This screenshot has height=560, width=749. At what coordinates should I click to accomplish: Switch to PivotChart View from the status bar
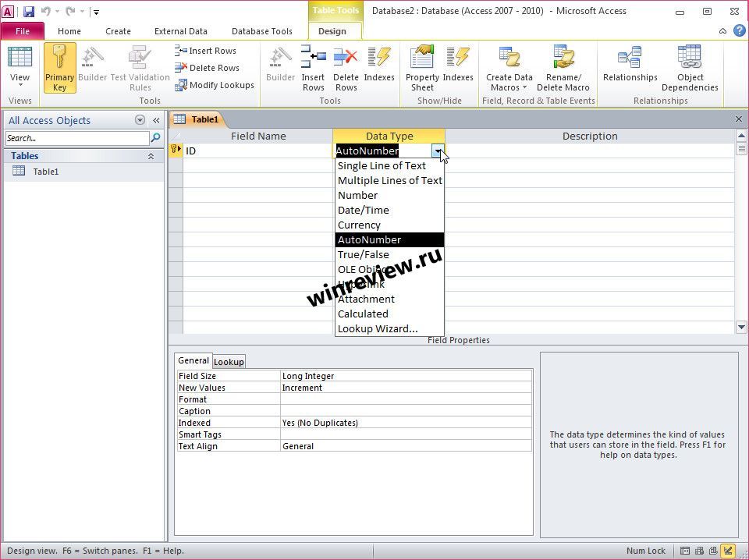713,551
